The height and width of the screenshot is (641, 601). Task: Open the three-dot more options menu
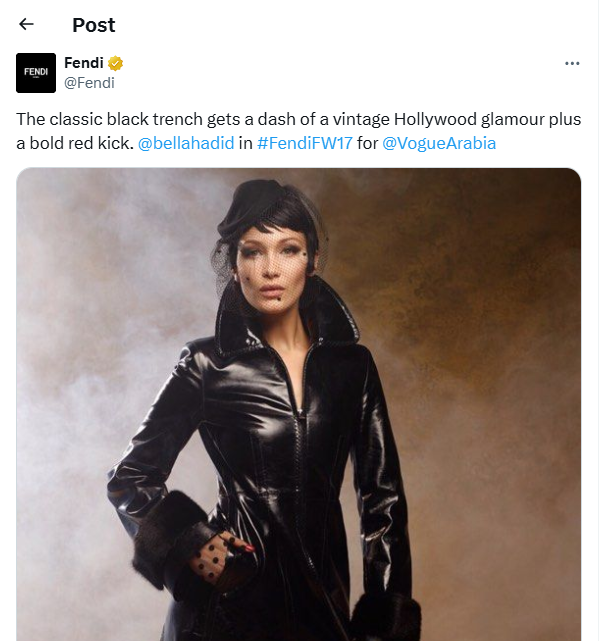(572, 63)
